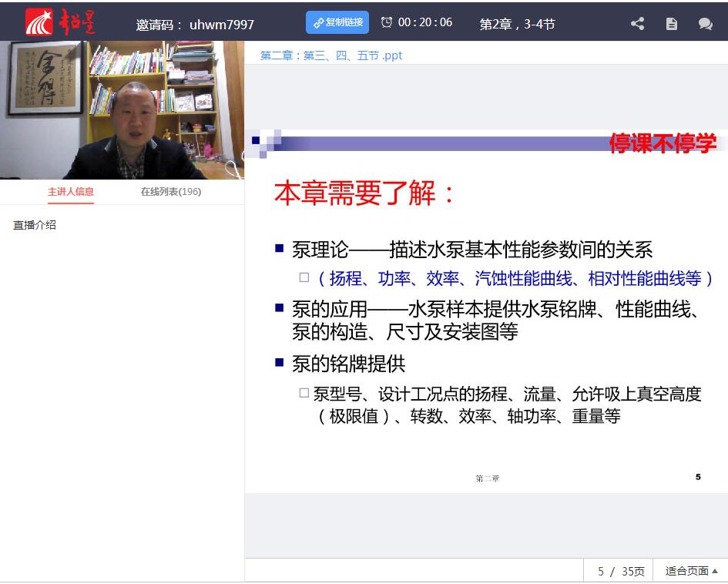Click the slide heading 本章需要了解
728x584 pixels.
365,193
